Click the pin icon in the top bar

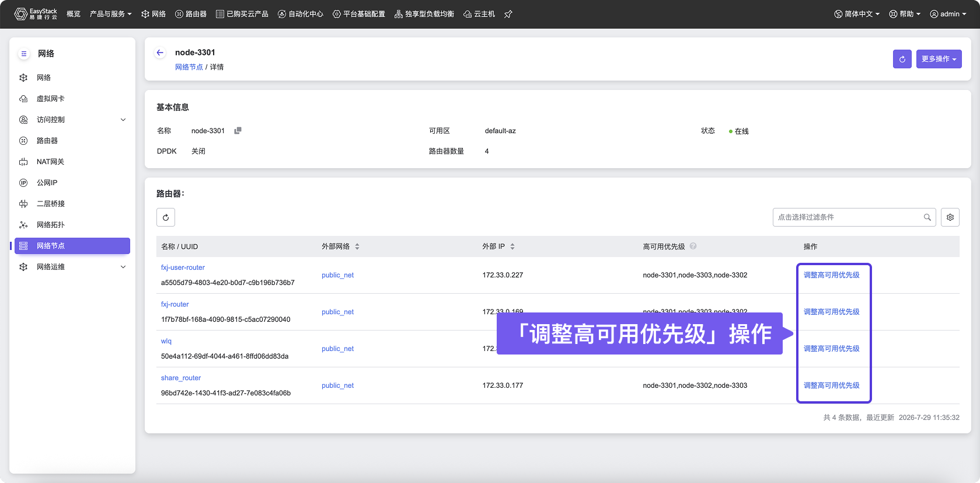pyautogui.click(x=508, y=14)
